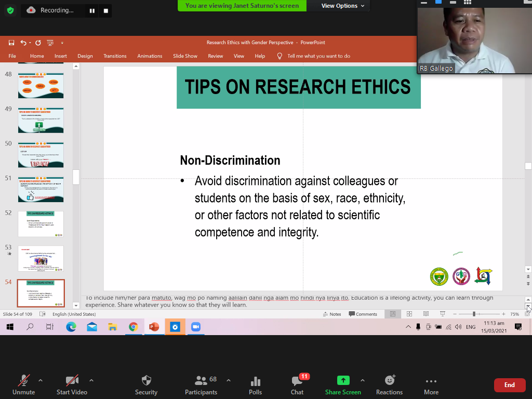
Task: Click the red End meeting button
Action: (x=509, y=385)
